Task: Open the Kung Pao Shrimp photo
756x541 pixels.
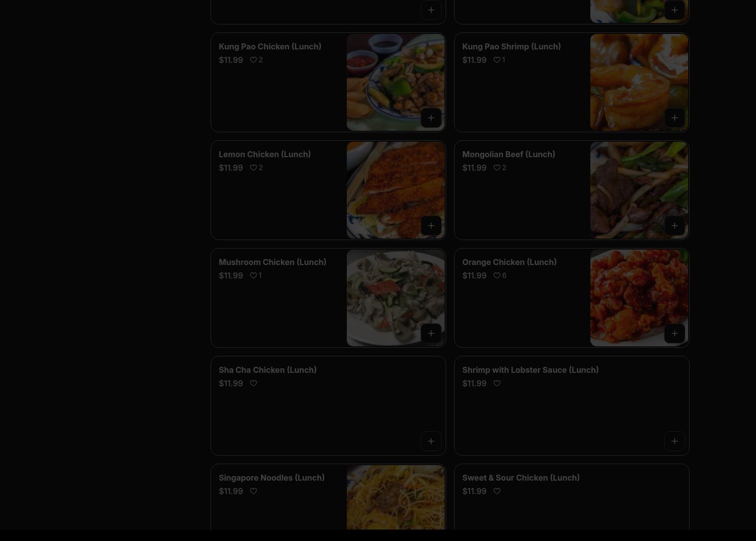Action: tap(639, 82)
